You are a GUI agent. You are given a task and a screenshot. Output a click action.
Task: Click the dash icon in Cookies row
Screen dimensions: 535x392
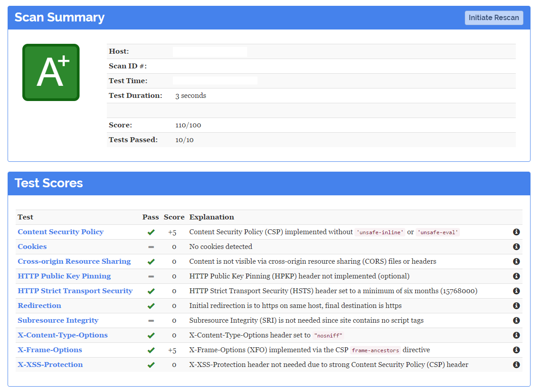(151, 247)
